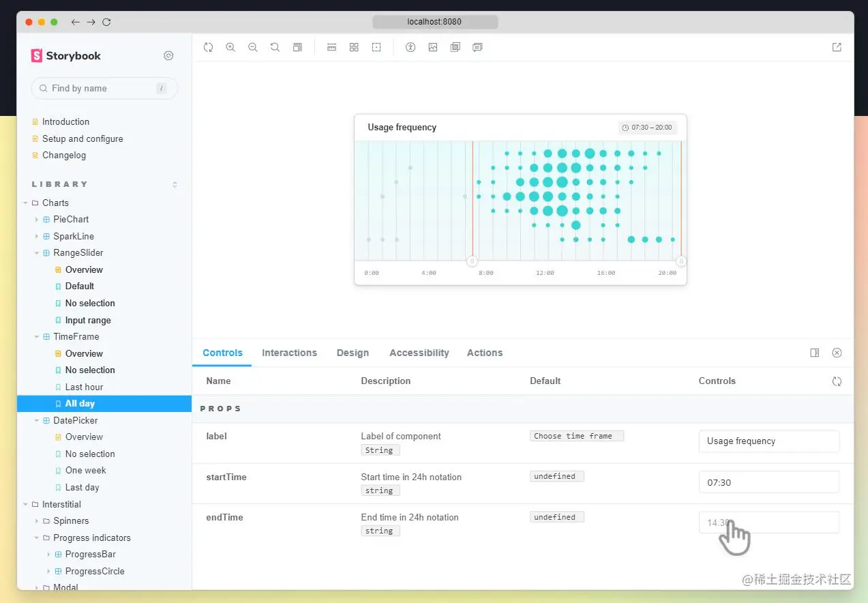This screenshot has width=868, height=603.
Task: Open the story in a new tab
Action: click(x=837, y=47)
